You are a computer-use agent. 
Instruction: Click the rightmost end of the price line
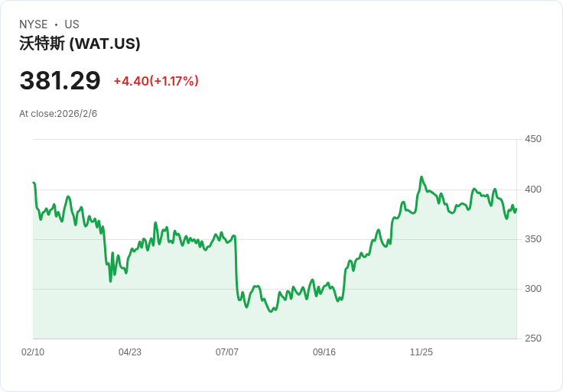516,209
